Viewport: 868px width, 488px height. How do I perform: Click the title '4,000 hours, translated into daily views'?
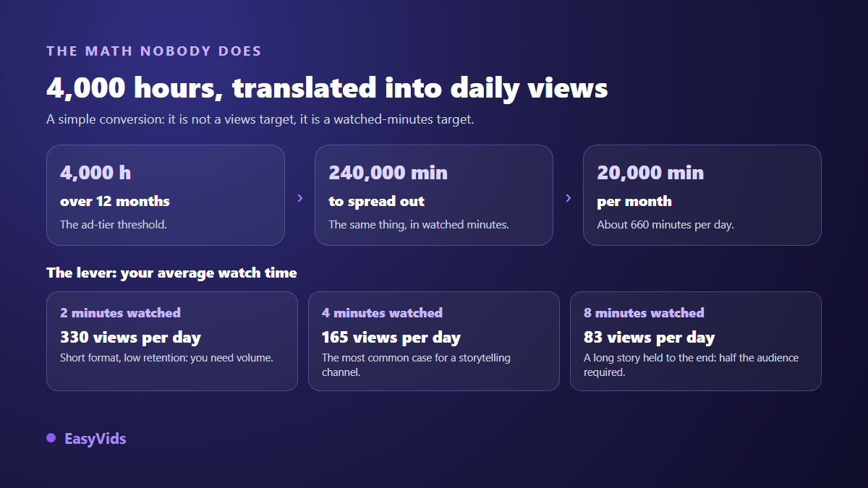tap(327, 87)
